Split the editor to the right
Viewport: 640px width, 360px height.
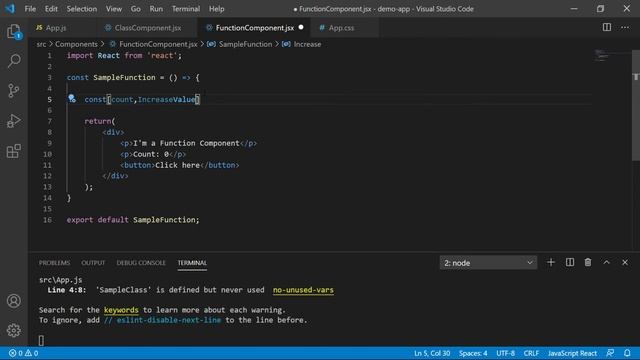point(607,27)
